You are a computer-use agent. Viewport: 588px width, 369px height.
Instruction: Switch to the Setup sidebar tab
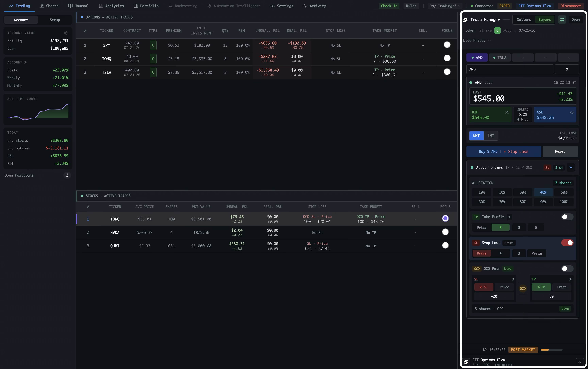click(55, 20)
